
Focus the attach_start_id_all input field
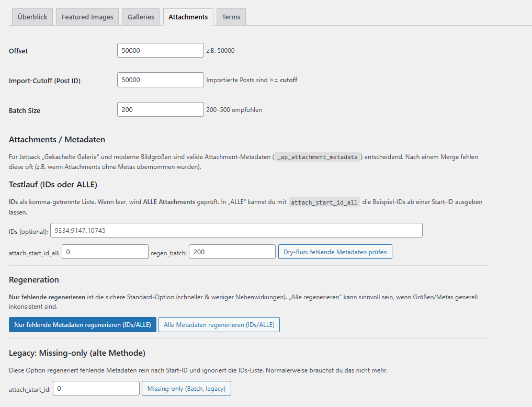[x=105, y=252]
